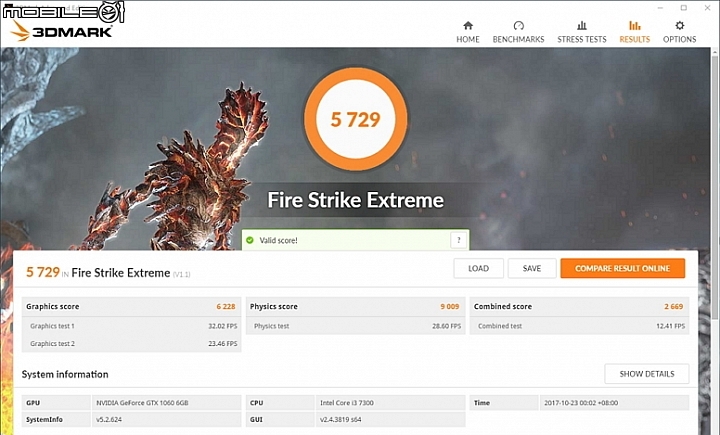Click Graphics test 1 row
This screenshot has width=720, height=435.
point(131,326)
